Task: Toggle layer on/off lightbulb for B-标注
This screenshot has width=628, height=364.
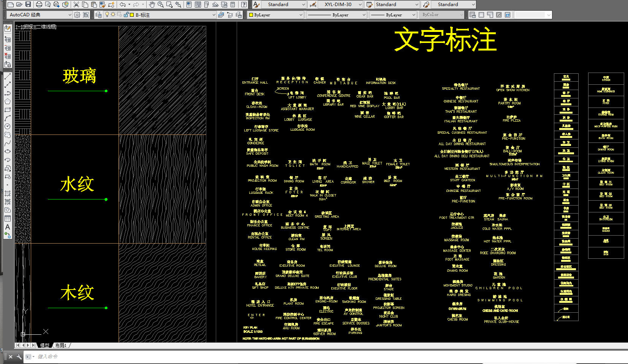Action: pyautogui.click(x=107, y=14)
